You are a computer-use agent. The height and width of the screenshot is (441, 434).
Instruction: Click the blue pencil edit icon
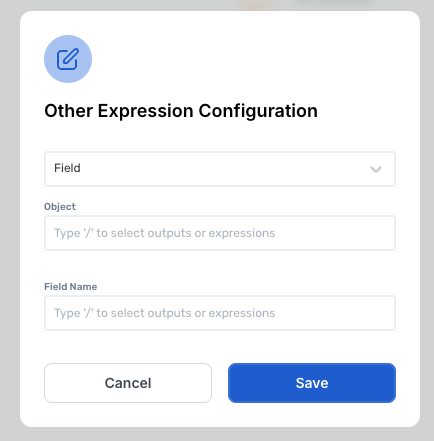[68, 59]
